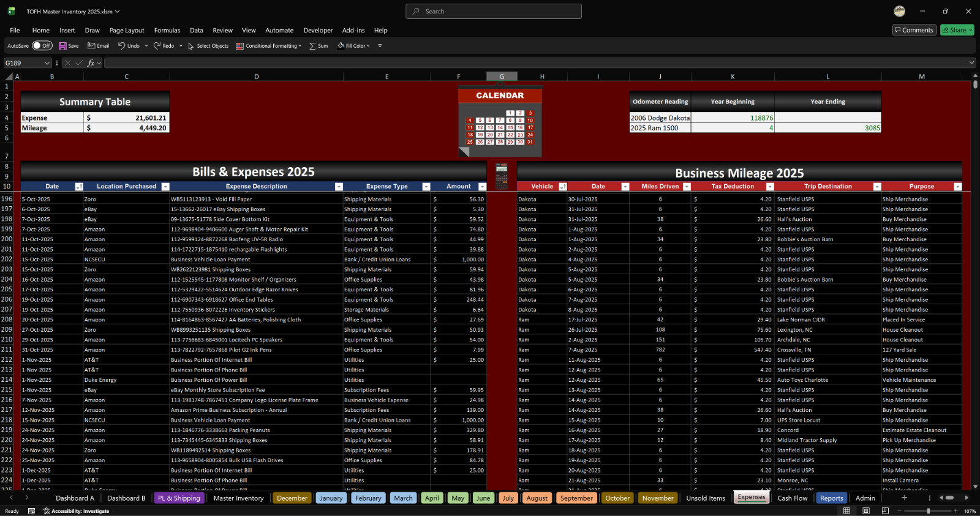
Task: Open the File menu
Action: pyautogui.click(x=15, y=30)
